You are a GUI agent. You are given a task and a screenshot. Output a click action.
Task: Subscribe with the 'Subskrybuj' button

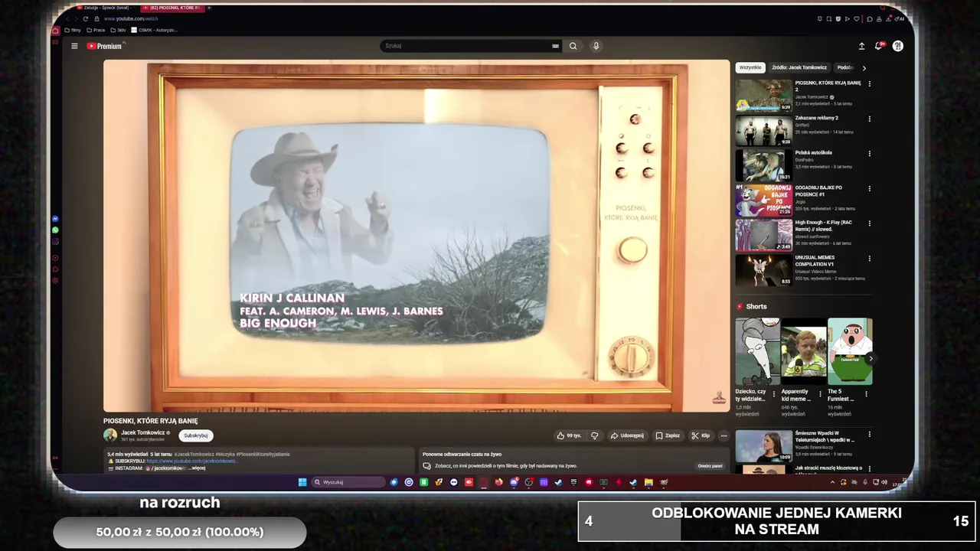click(196, 435)
